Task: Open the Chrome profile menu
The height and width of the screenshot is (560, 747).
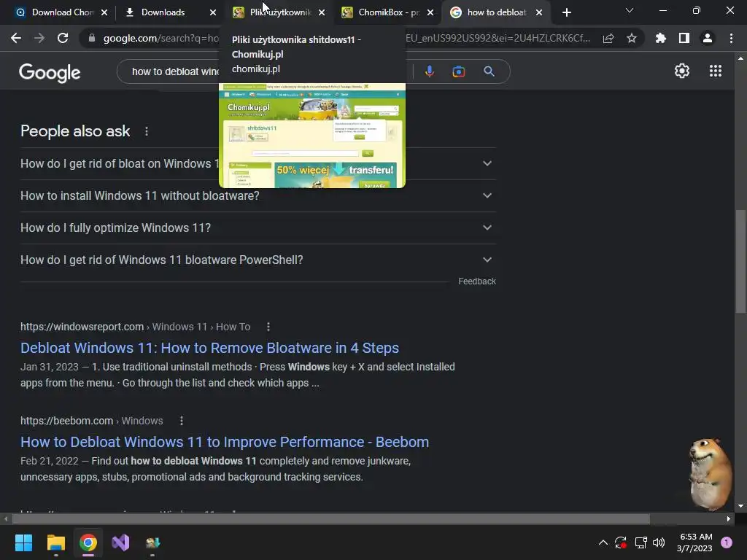Action: click(708, 38)
